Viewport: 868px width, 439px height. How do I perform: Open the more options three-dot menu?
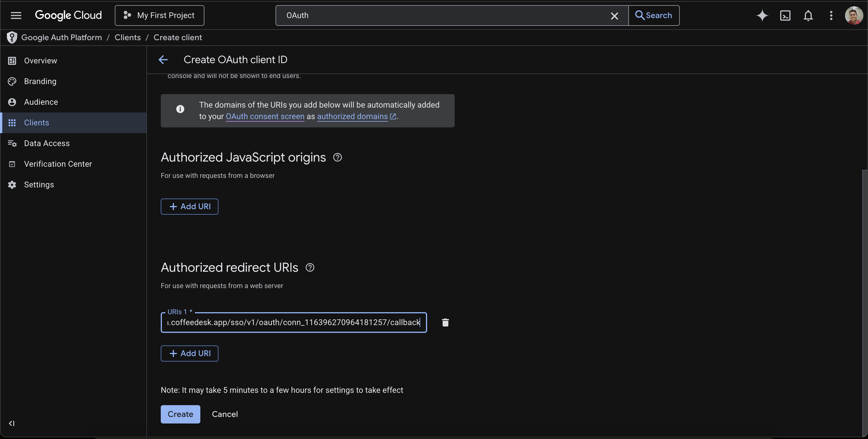(831, 15)
